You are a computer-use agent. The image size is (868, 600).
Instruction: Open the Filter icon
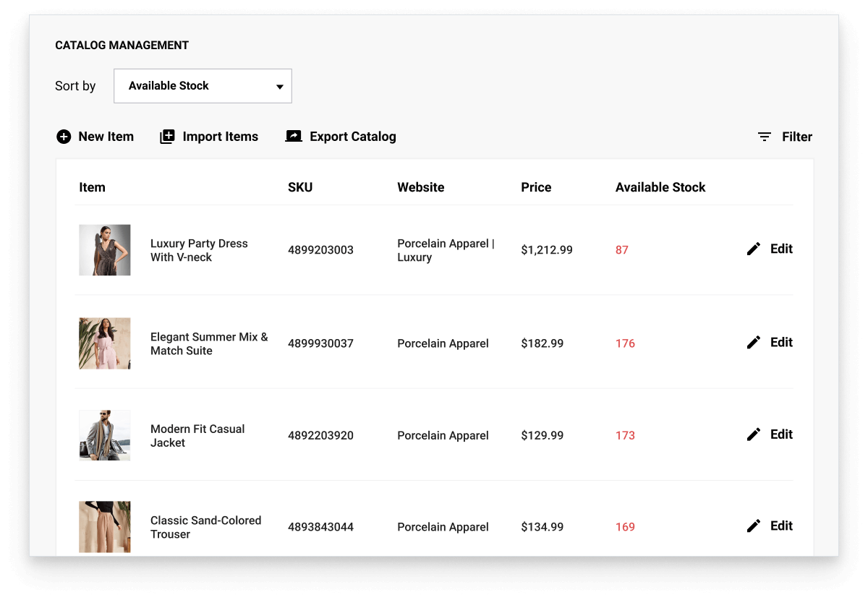765,137
